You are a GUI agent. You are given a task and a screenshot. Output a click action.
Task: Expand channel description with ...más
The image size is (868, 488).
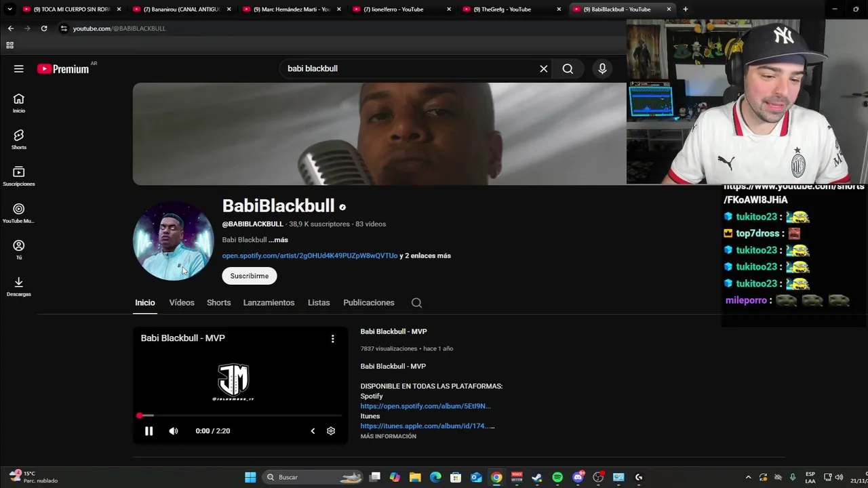[278, 240]
